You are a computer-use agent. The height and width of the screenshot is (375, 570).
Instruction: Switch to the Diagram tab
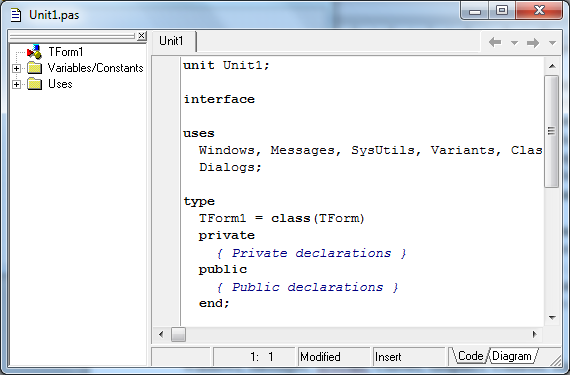point(512,356)
